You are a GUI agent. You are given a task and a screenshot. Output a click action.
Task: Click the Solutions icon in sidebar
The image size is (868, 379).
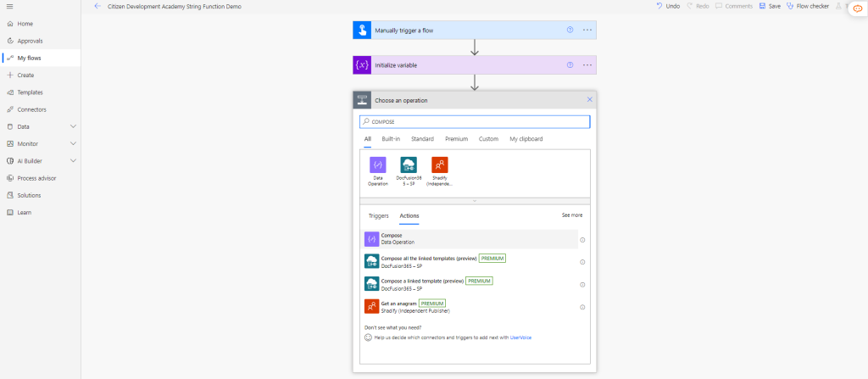coord(10,196)
